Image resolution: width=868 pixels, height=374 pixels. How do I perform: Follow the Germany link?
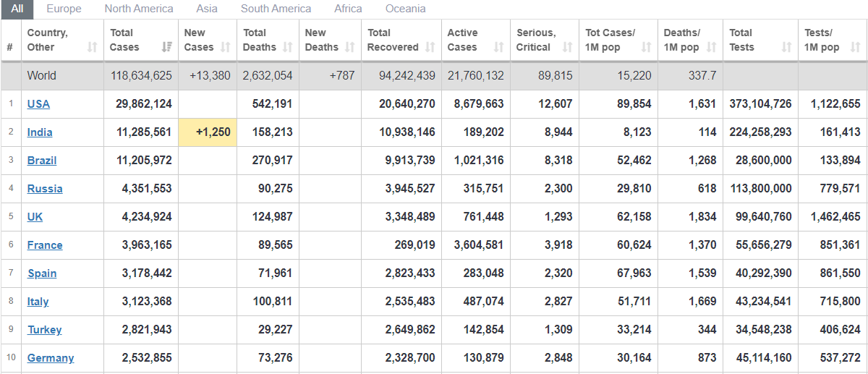[x=51, y=357]
